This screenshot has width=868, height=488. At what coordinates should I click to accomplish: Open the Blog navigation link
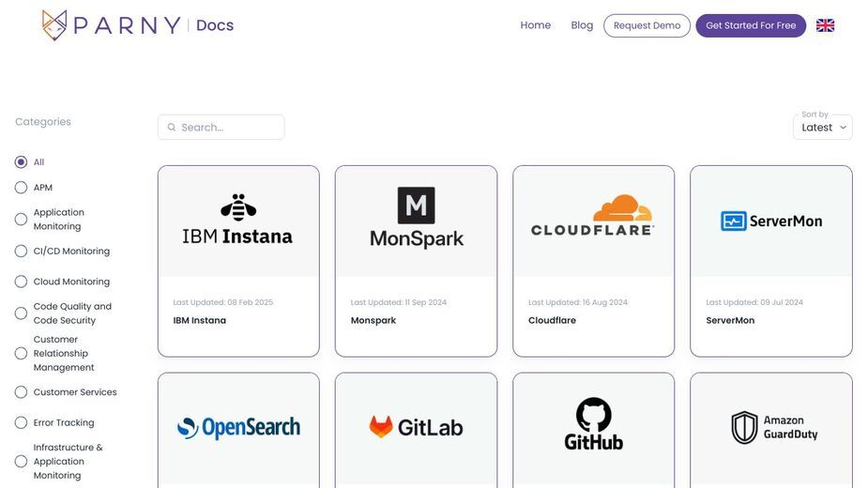582,25
